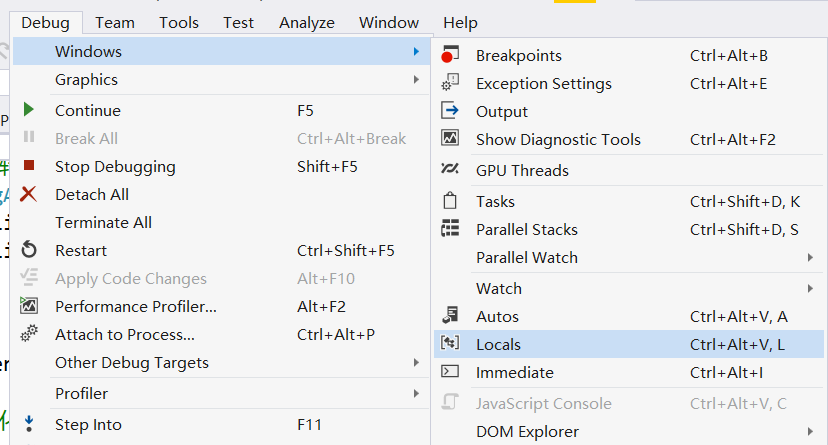Click the Output window arrow icon
The width and height of the screenshot is (828, 445).
450,111
